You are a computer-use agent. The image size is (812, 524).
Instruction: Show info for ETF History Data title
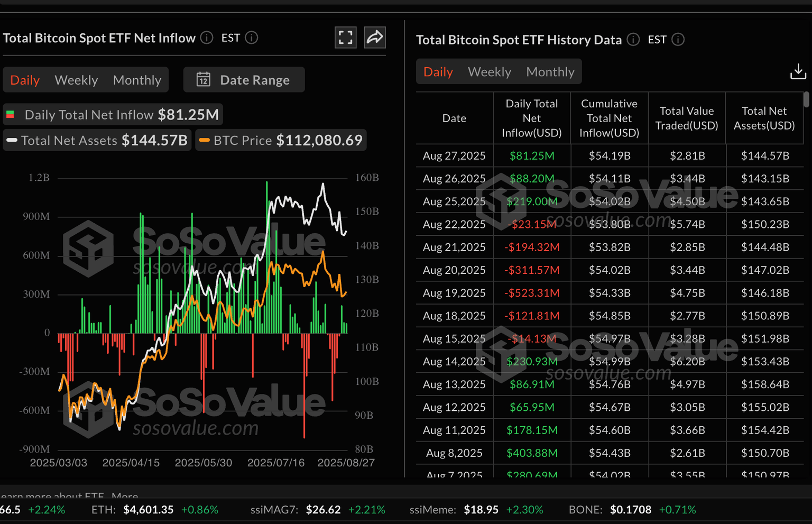point(633,40)
